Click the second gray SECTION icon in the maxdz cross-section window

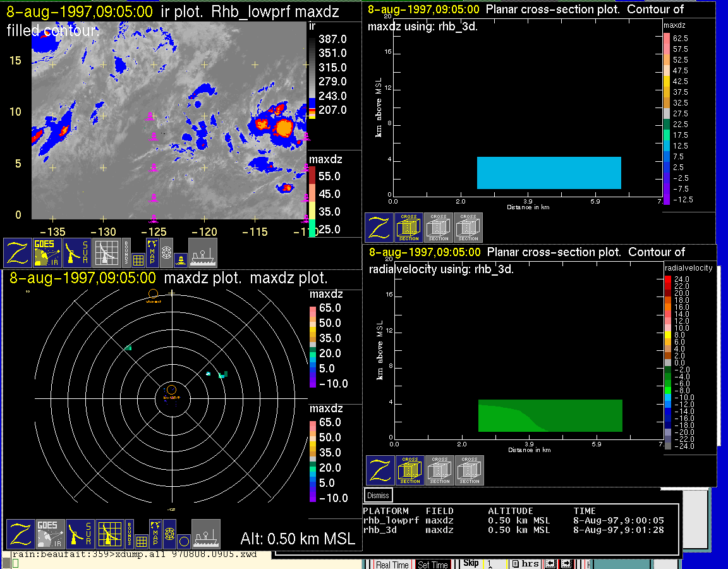click(x=468, y=228)
